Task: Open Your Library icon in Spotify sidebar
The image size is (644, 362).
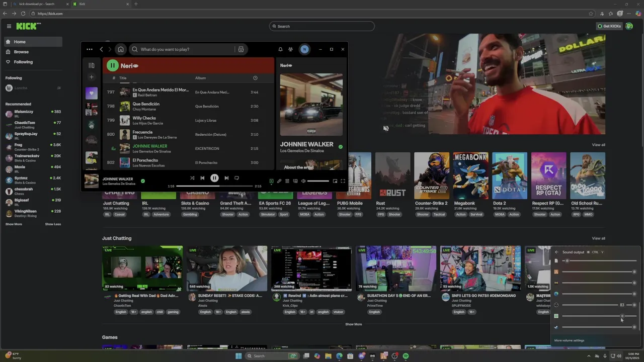Action: (91, 65)
